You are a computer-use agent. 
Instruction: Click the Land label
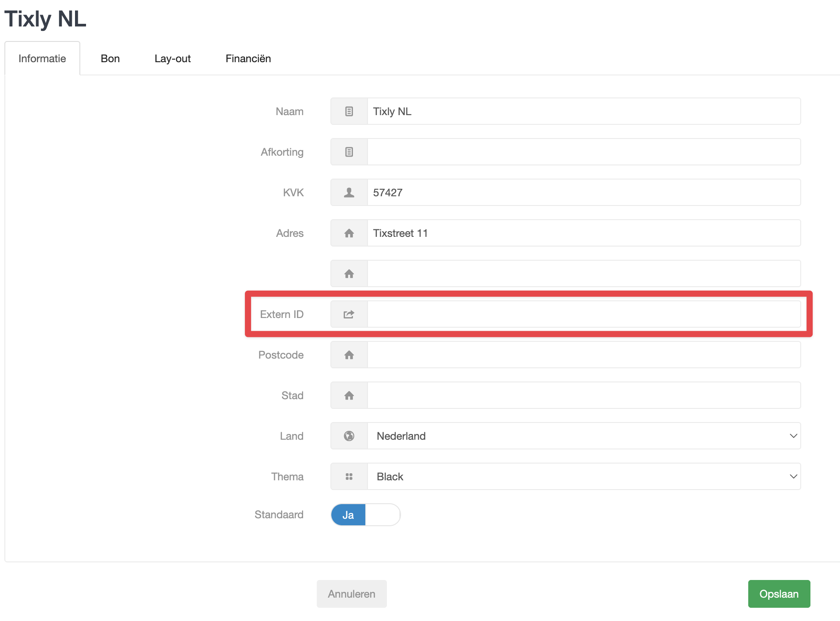(x=292, y=436)
